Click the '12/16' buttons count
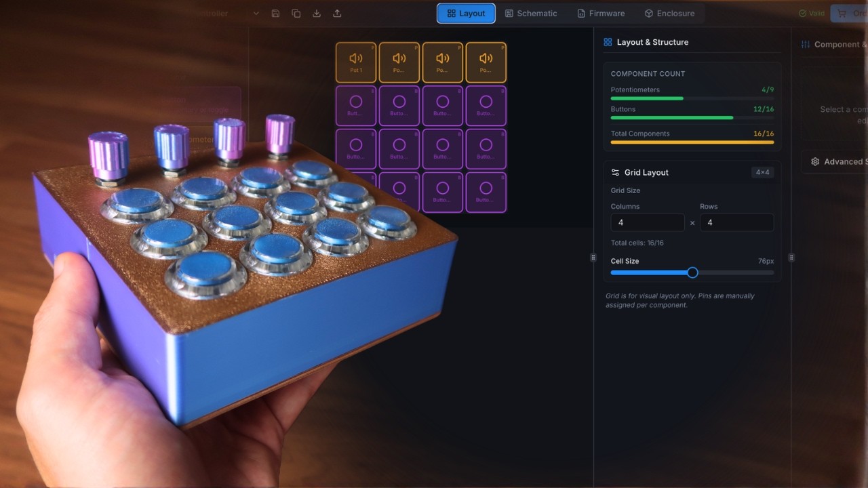Image resolution: width=868 pixels, height=488 pixels. tap(764, 109)
